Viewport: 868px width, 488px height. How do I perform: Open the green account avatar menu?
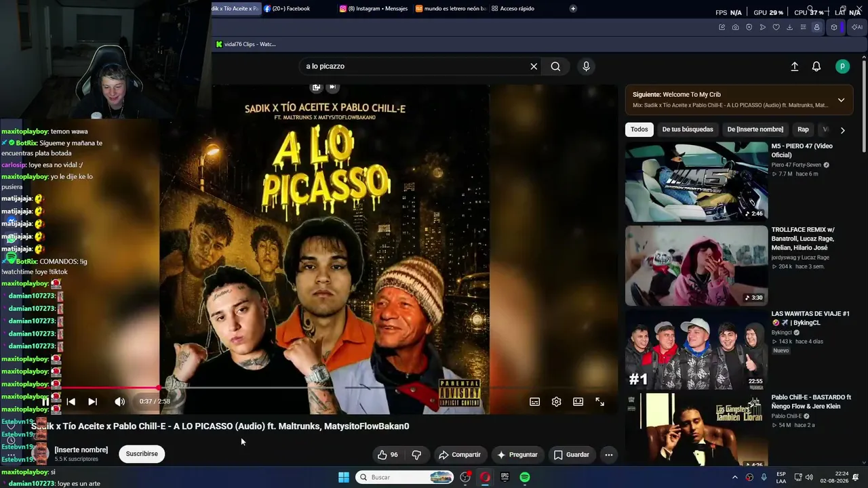842,66
